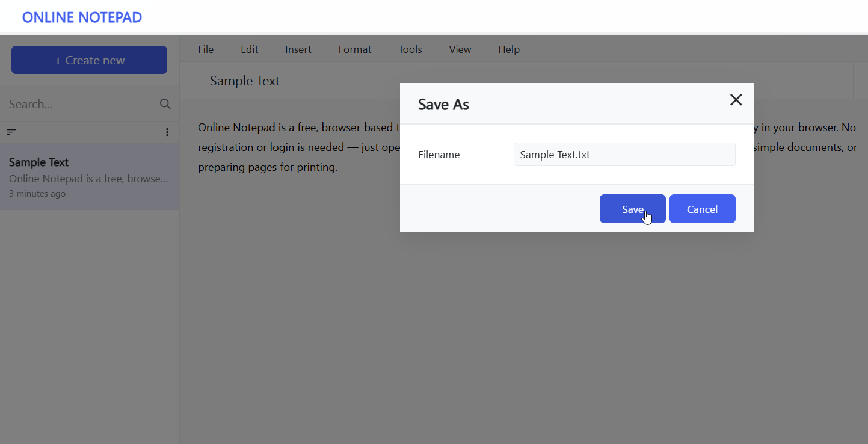Open the Edit menu
The width and height of the screenshot is (868, 444).
(249, 49)
